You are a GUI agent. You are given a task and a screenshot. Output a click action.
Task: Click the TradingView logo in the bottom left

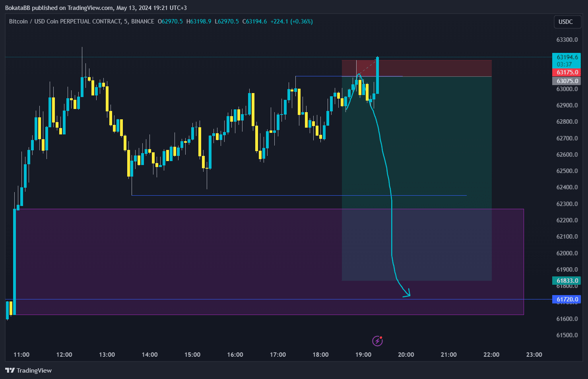tap(28, 370)
